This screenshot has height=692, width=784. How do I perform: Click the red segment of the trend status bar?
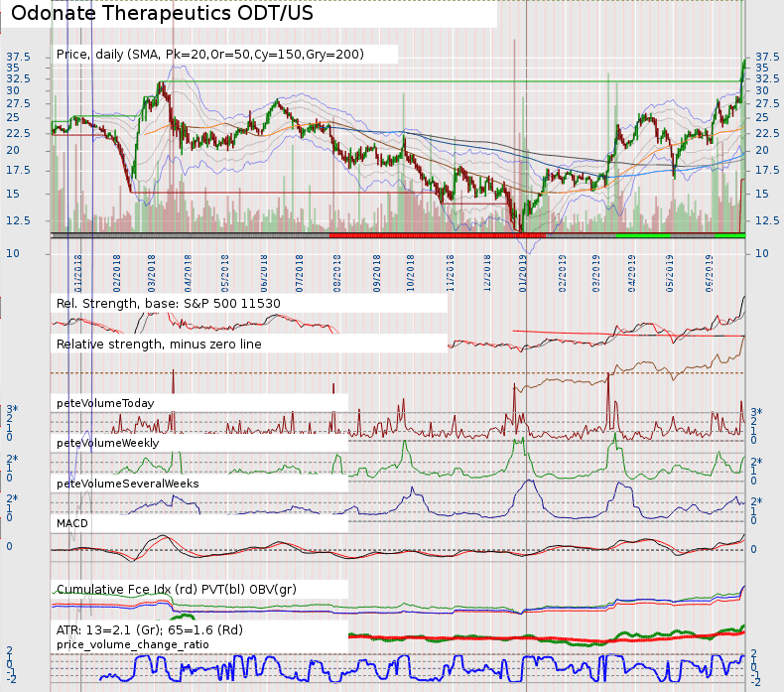(438, 235)
